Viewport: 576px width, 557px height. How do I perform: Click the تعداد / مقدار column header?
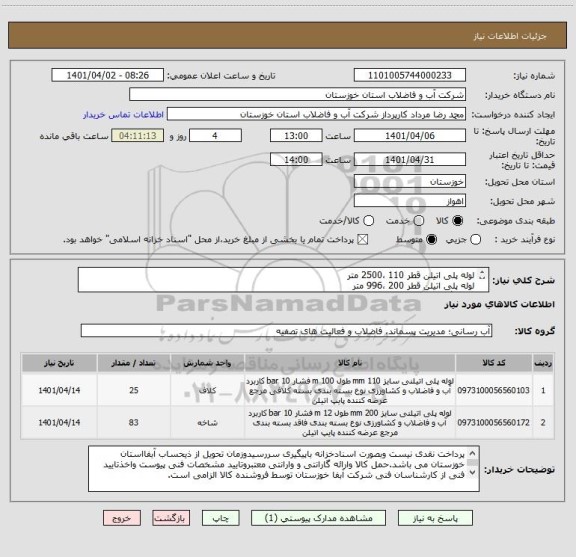pos(134,363)
